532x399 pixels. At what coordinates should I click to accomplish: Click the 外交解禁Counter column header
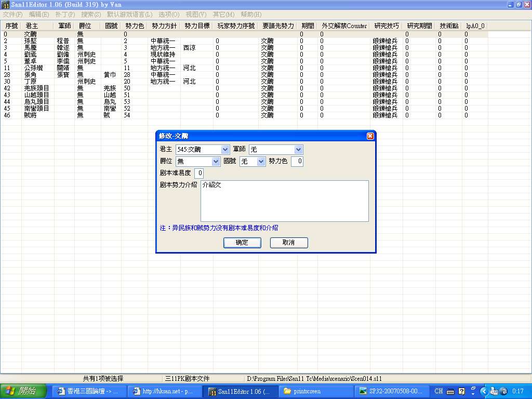tap(344, 26)
